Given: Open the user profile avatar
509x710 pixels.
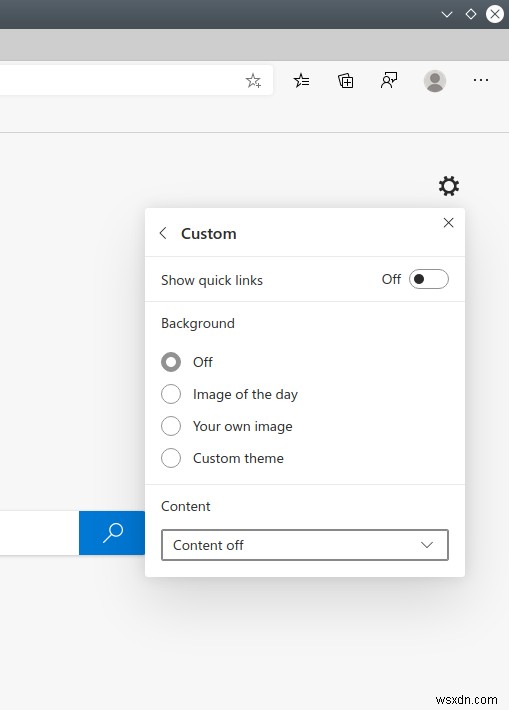Looking at the screenshot, I should [x=435, y=81].
